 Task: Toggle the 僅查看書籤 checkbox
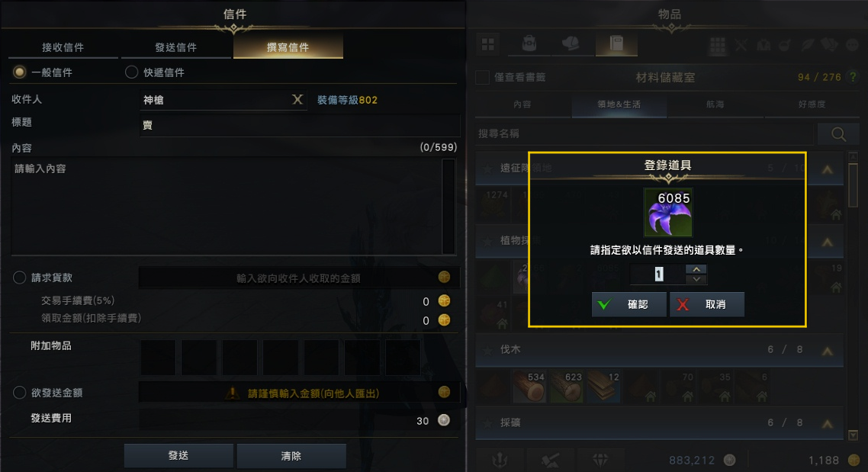coord(482,78)
